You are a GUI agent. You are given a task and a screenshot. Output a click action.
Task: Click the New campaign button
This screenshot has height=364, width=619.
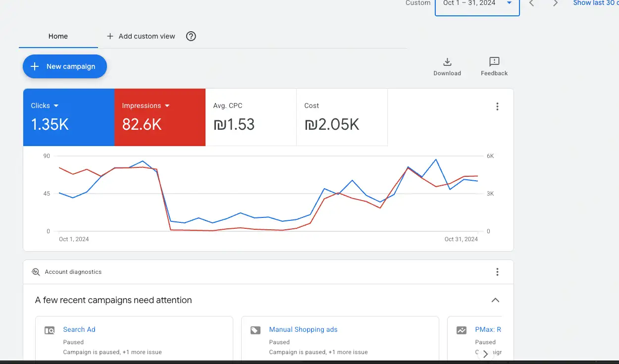click(65, 66)
